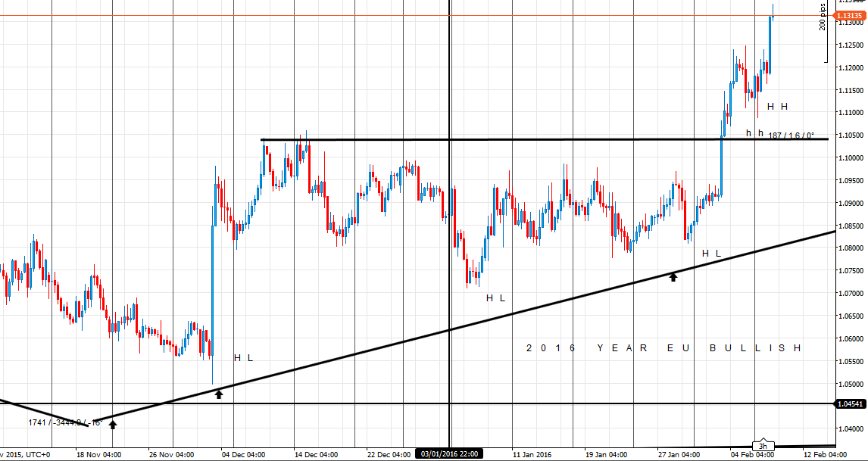Select the black 1.04541 price level tag
This screenshot has height=461, width=868.
[x=851, y=404]
